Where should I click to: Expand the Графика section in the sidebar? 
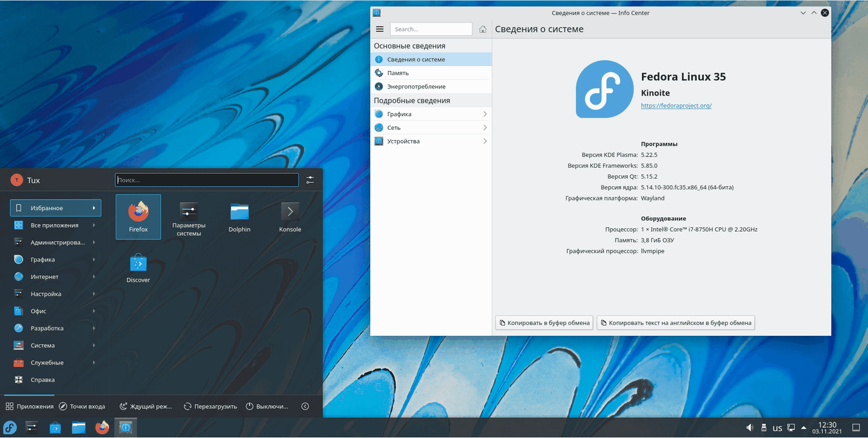[x=431, y=114]
